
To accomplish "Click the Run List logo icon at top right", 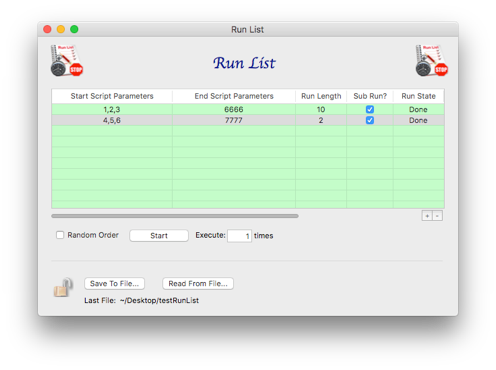I will pos(432,61).
